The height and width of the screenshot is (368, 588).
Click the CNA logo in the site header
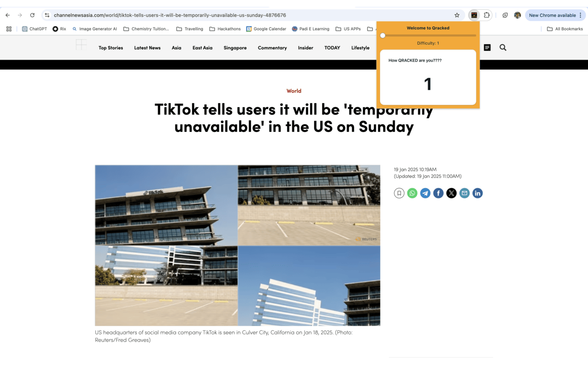click(x=81, y=45)
